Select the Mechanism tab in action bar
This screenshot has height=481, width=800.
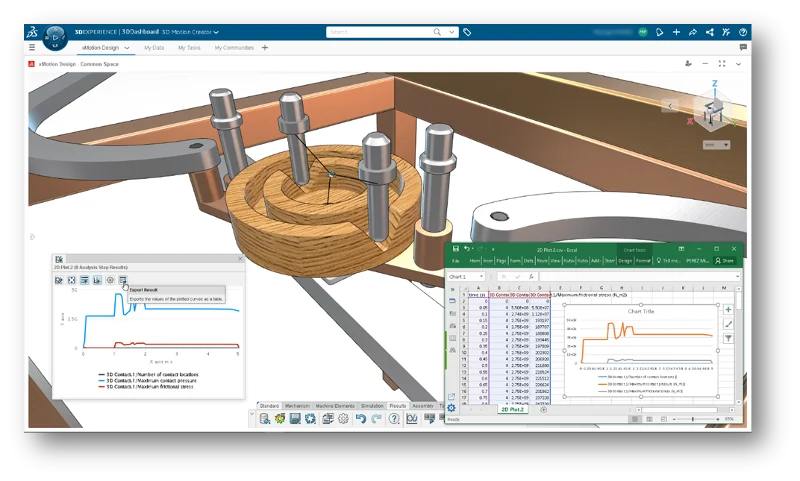tap(297, 406)
